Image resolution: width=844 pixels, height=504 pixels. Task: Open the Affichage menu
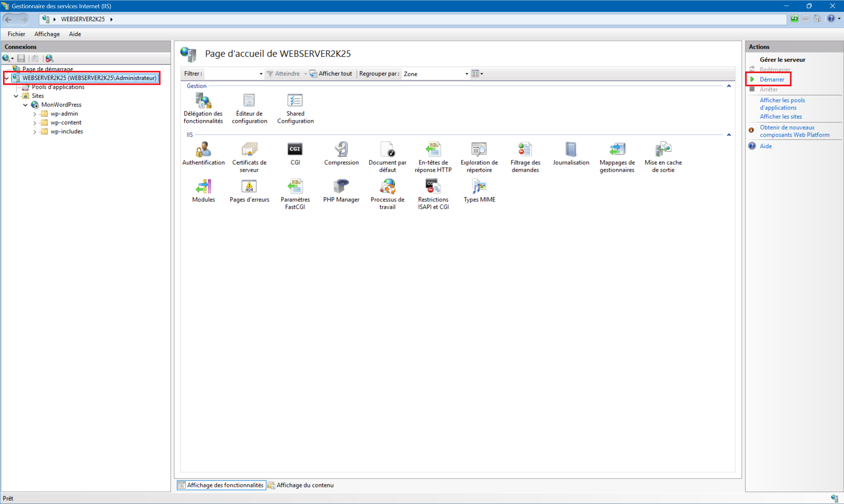tap(47, 34)
